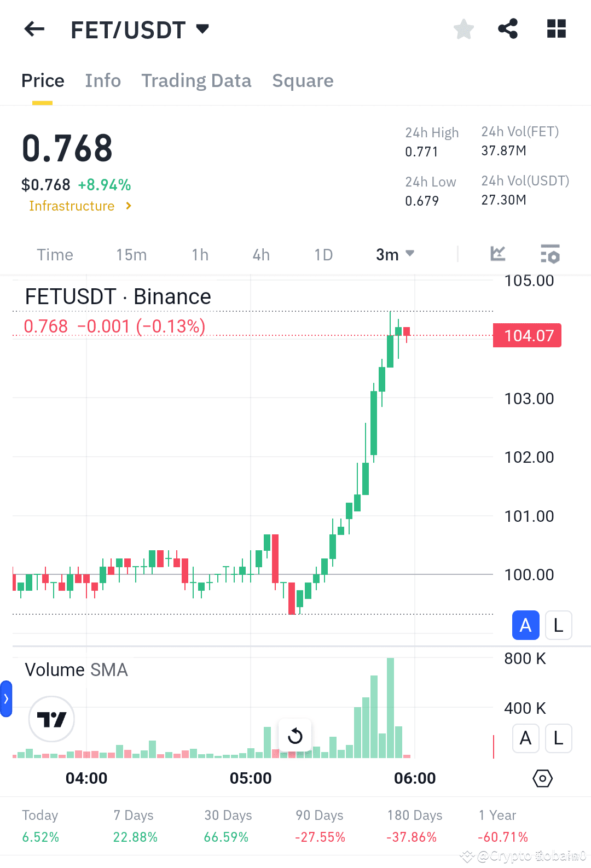Image resolution: width=591 pixels, height=868 pixels.
Task: Tap the 05:00 time axis label
Action: pos(251,778)
